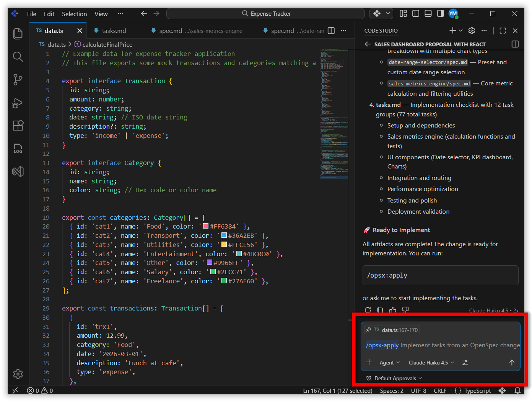Open the Claude Haiku 4.5 model picker
Image resolution: width=532 pixels, height=402 pixels.
[x=432, y=363]
